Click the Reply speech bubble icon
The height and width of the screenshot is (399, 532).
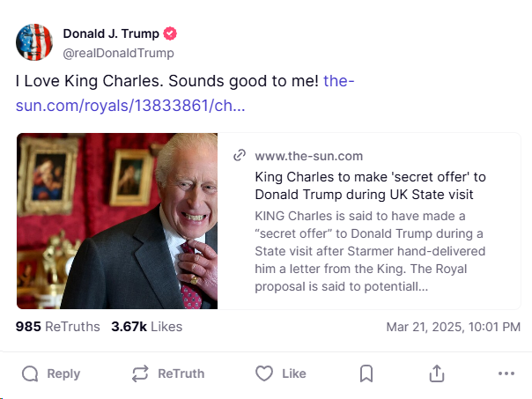click(30, 373)
